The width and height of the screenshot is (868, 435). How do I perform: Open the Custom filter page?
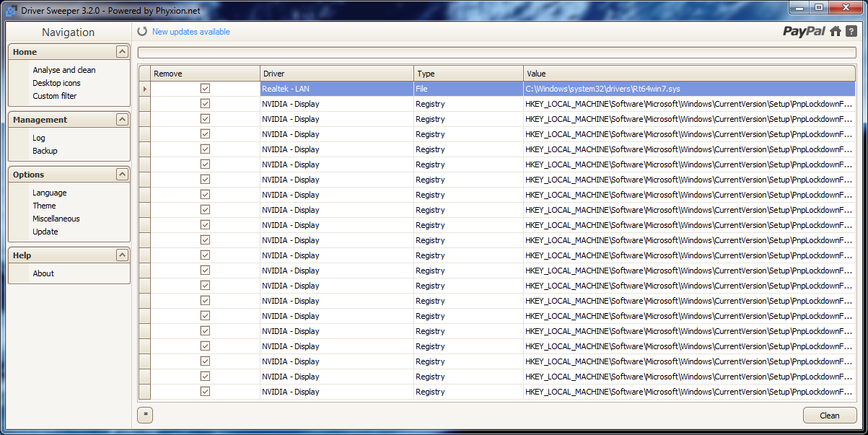pos(54,96)
